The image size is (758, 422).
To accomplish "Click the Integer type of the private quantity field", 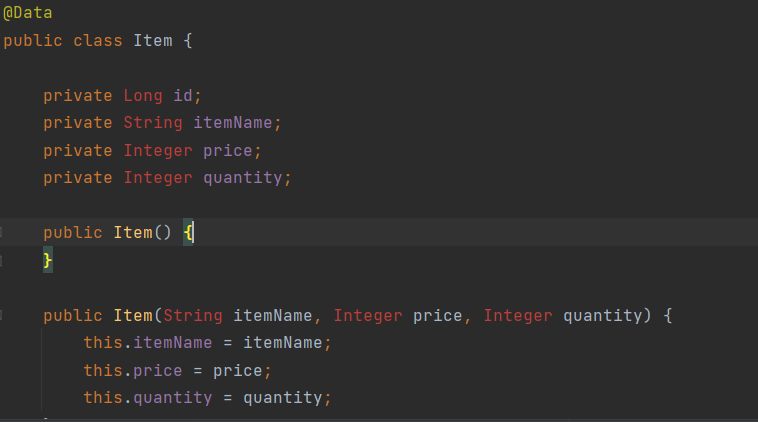I will pyautogui.click(x=158, y=178).
